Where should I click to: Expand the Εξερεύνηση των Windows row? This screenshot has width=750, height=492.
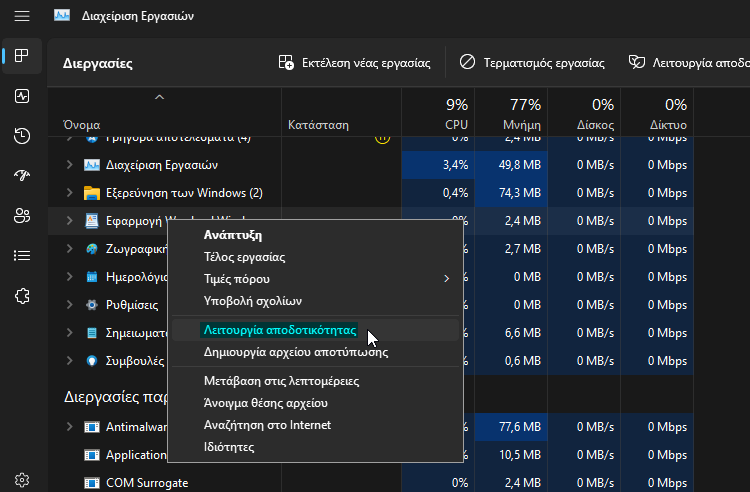pos(69,193)
